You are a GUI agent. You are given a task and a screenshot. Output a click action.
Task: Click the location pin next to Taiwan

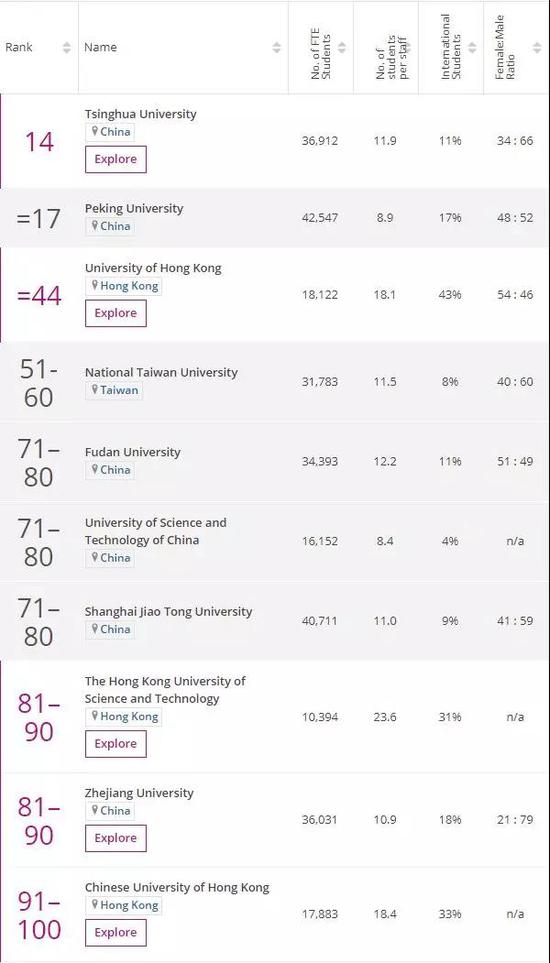[95, 390]
